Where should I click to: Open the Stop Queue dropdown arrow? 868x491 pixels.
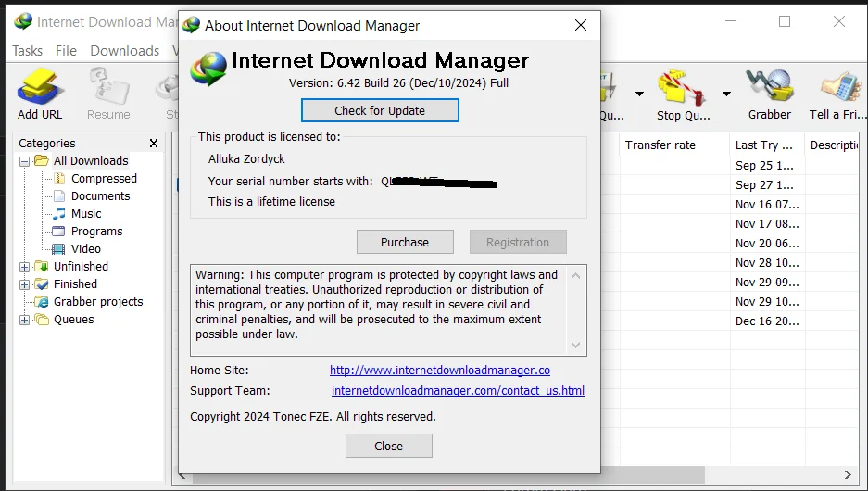pyautogui.click(x=726, y=94)
